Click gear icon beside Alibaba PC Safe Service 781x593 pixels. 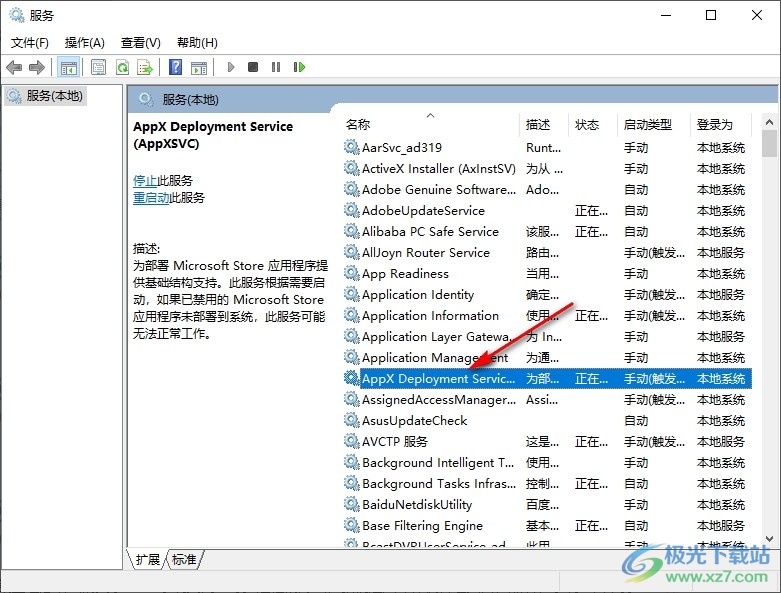tap(352, 231)
